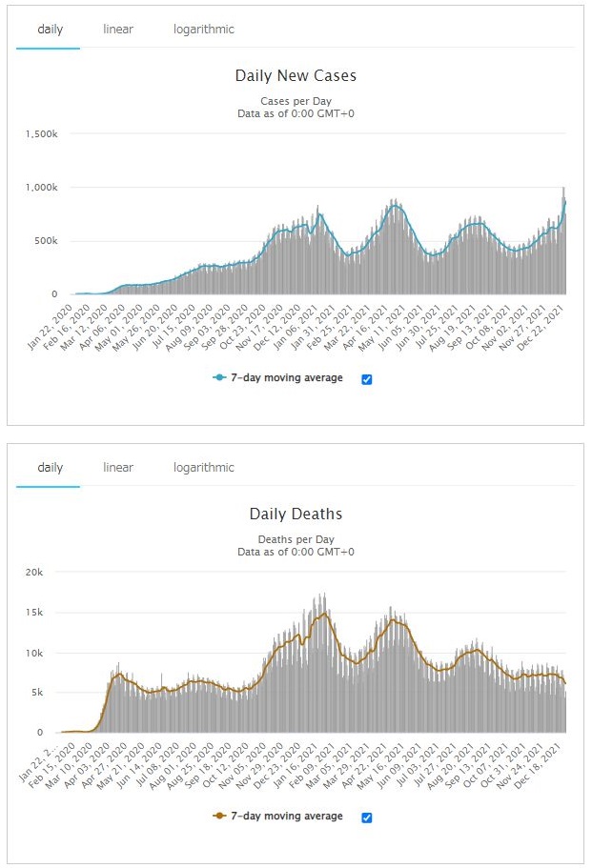Uncheck the deaths 7-day moving average checkbox
The height and width of the screenshot is (868, 592).
pyautogui.click(x=367, y=818)
